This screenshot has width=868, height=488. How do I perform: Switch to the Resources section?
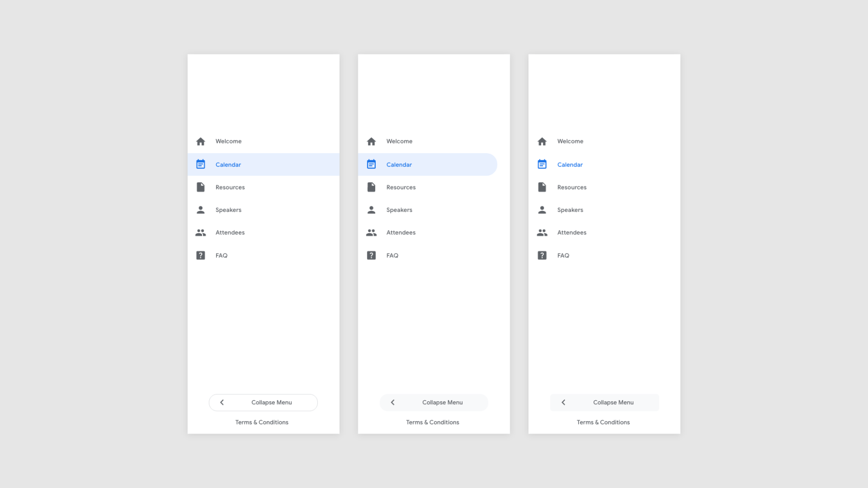[230, 187]
